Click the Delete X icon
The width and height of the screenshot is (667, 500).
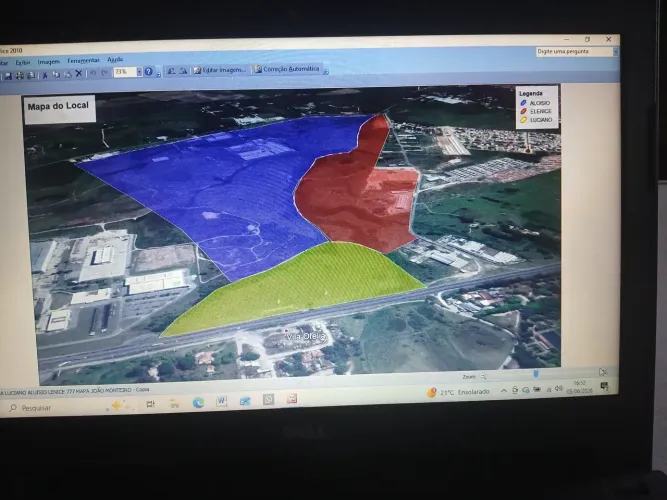tap(79, 74)
